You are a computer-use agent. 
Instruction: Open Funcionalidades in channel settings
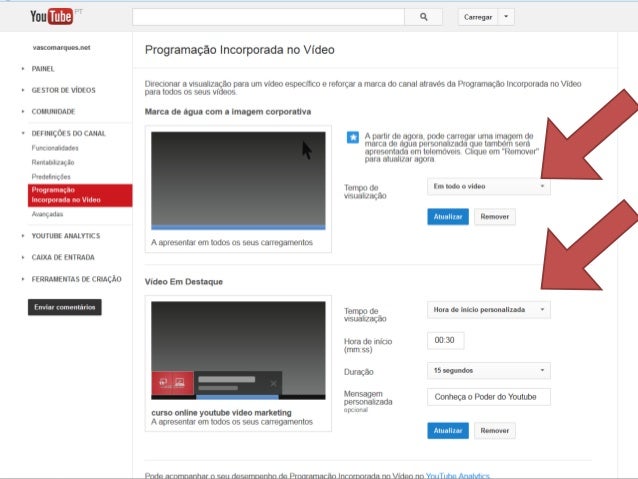(55, 148)
